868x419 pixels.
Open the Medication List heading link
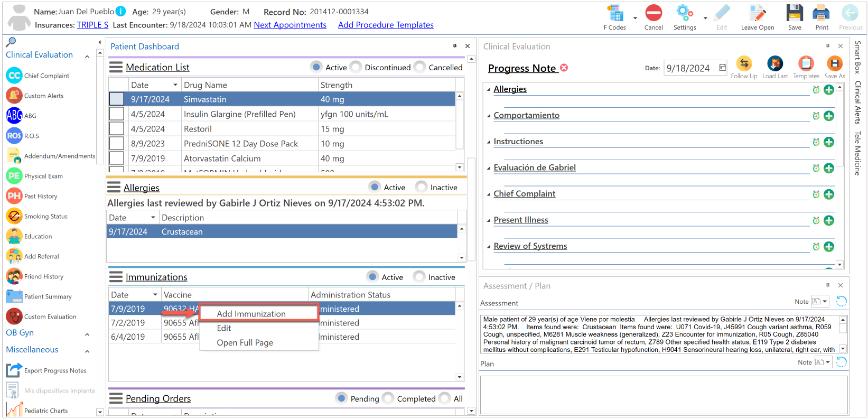[x=157, y=67]
